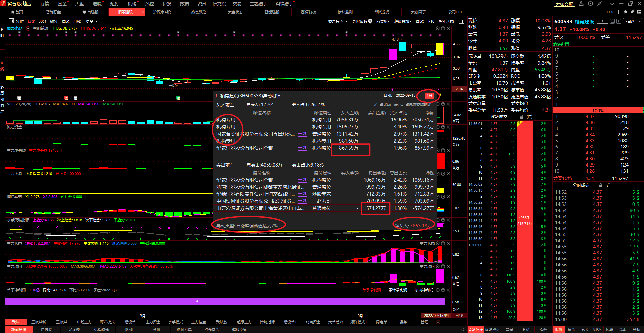Close the 主力动向 indicator panel
The image size is (644, 333).
tap(448, 266)
